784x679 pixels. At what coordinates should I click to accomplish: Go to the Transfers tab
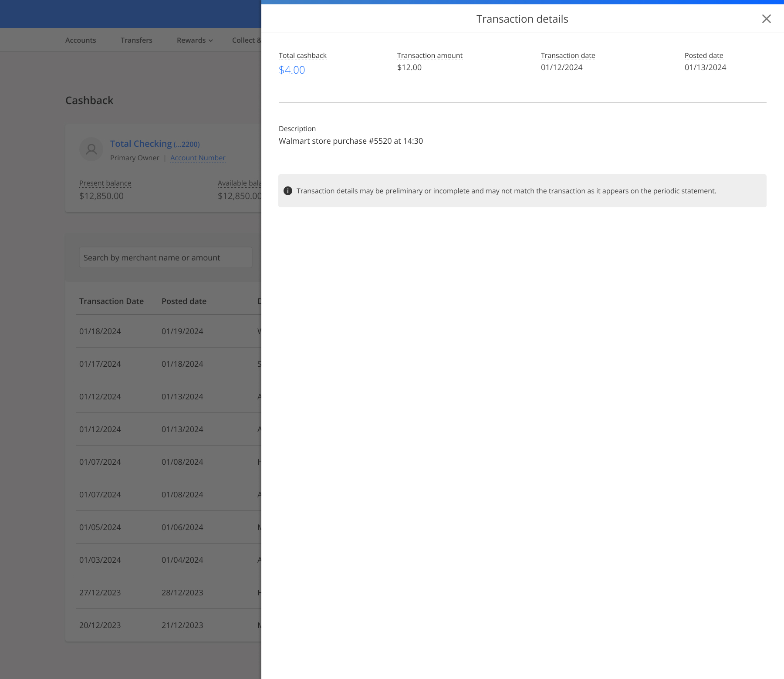click(136, 40)
